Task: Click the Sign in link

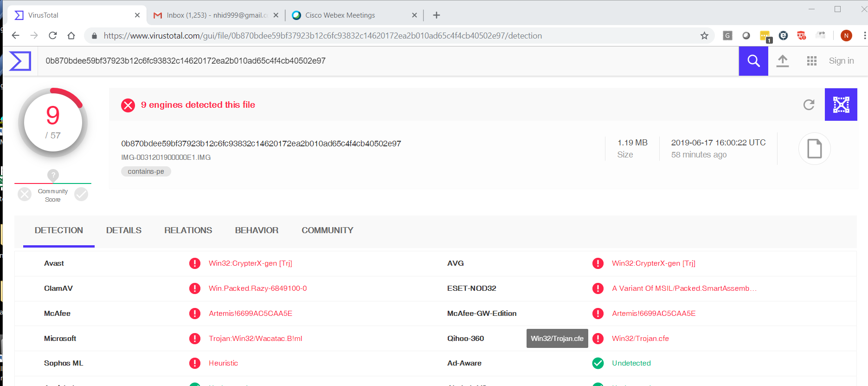Action: click(841, 61)
